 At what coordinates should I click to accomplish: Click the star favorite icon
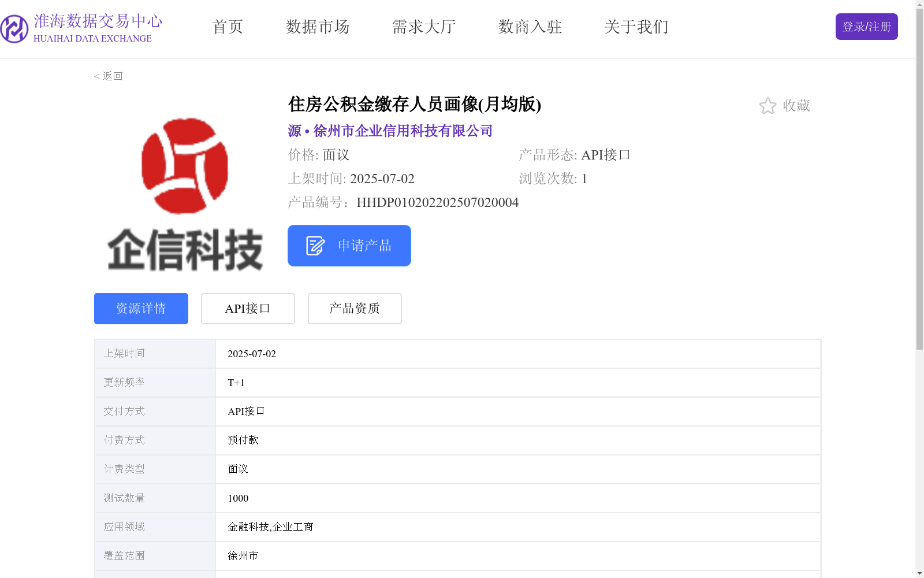click(767, 106)
